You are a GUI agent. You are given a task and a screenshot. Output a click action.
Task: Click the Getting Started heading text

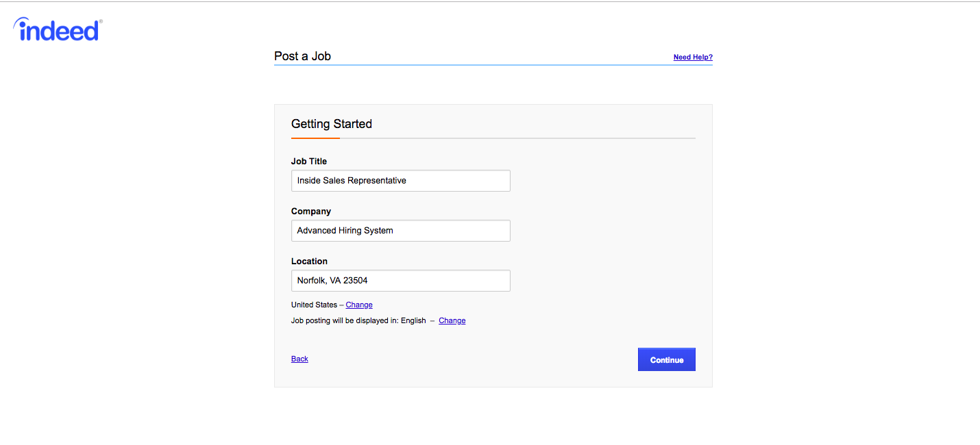pyautogui.click(x=332, y=124)
